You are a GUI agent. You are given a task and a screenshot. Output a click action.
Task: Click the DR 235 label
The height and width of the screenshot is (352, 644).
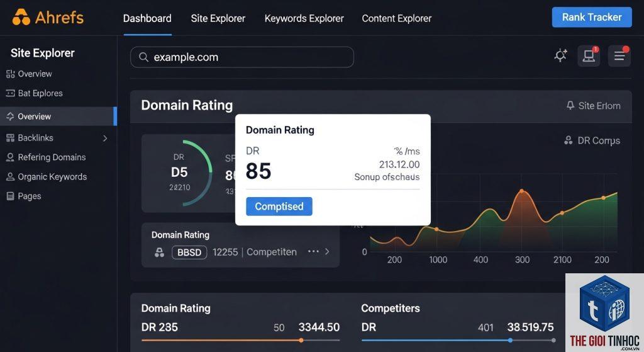(159, 327)
